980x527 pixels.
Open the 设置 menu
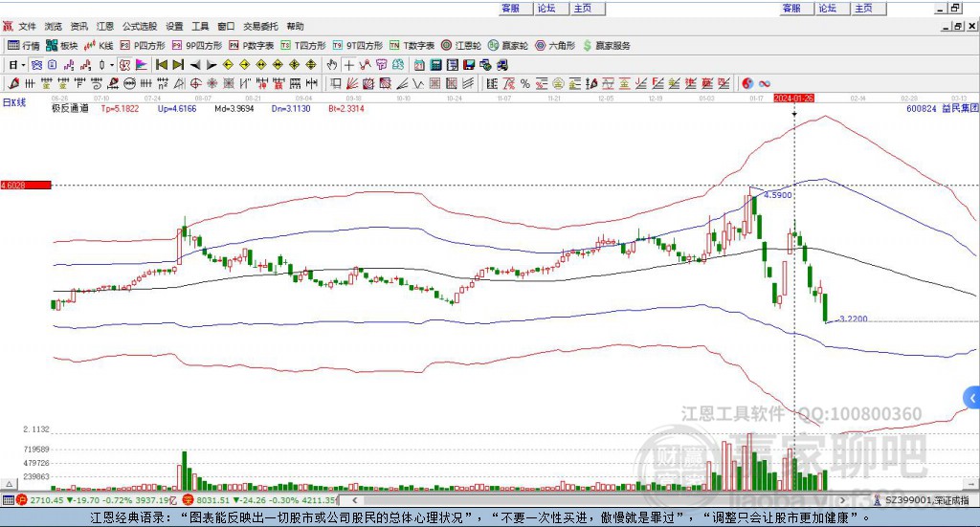(x=174, y=26)
